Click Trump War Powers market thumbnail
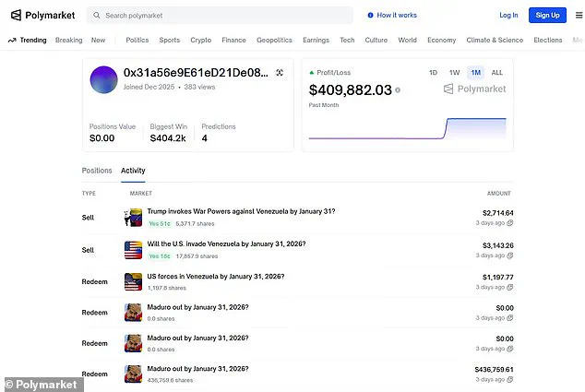The width and height of the screenshot is (585, 392). (x=133, y=218)
